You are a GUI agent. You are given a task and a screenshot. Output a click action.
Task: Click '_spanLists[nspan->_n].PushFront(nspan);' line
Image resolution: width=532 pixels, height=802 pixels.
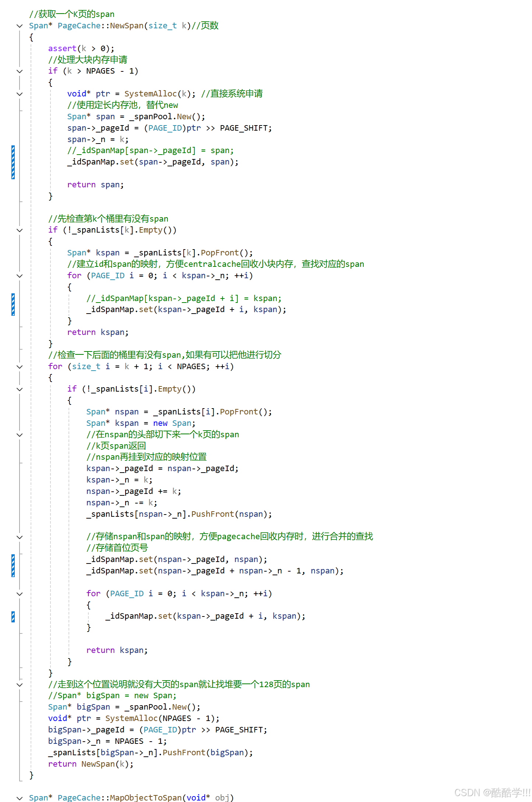(179, 514)
